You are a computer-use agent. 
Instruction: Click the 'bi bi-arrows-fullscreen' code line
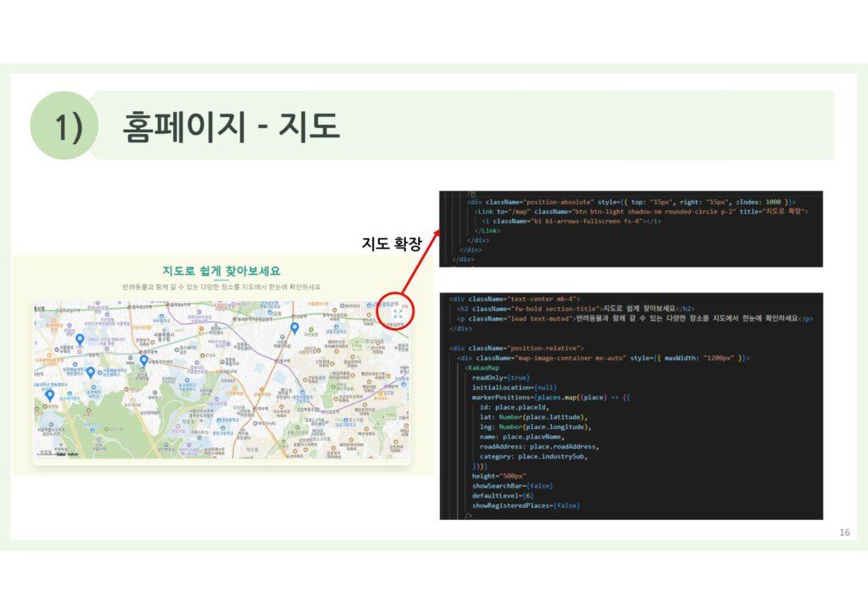570,221
